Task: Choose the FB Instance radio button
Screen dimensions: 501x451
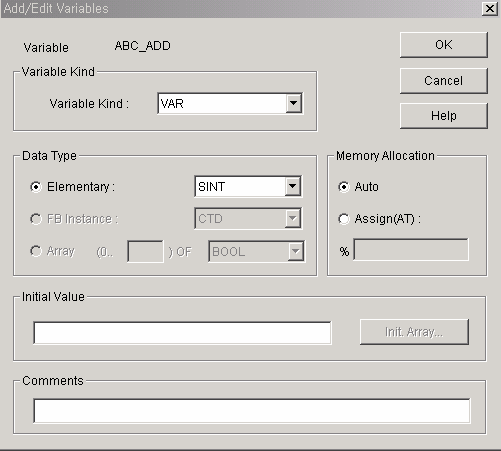Action: click(x=36, y=219)
